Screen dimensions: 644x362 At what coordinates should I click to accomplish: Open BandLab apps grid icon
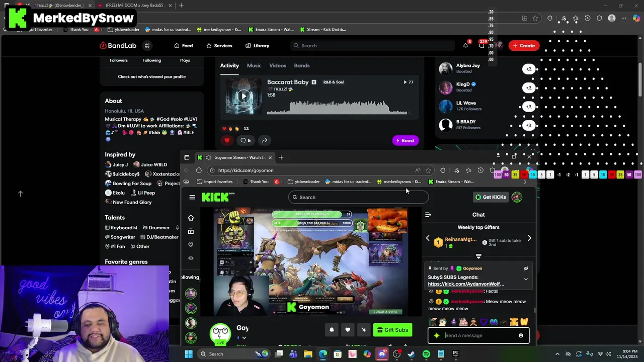147,46
